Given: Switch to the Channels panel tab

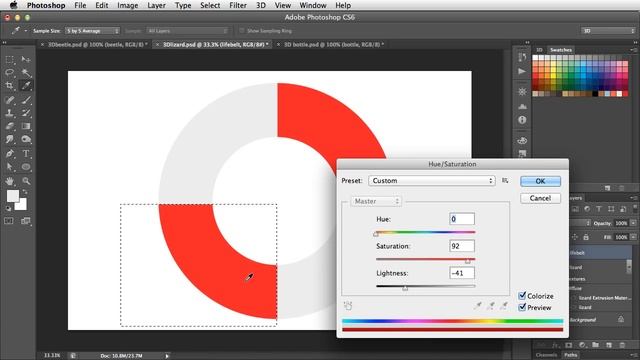Looking at the screenshot, I should (x=546, y=355).
